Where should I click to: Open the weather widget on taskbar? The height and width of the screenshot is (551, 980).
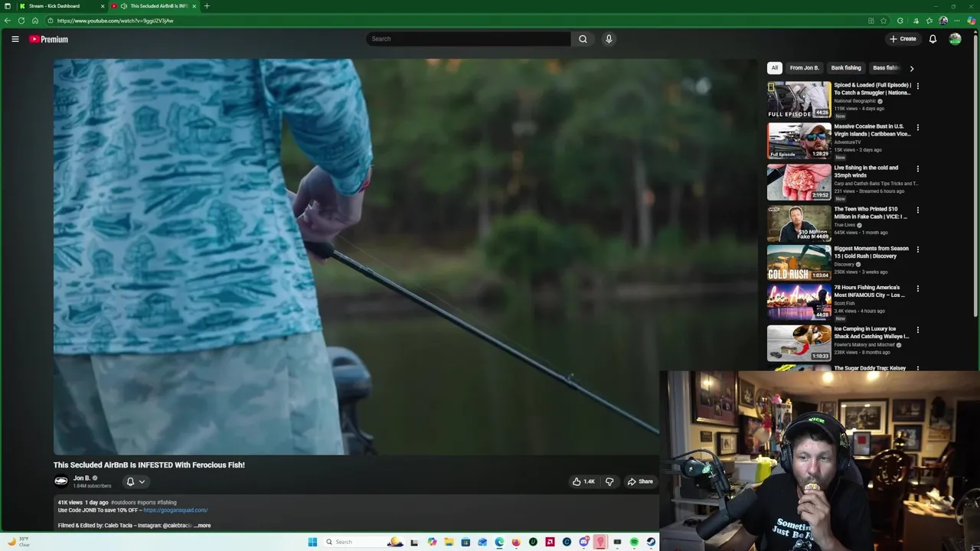(21, 542)
